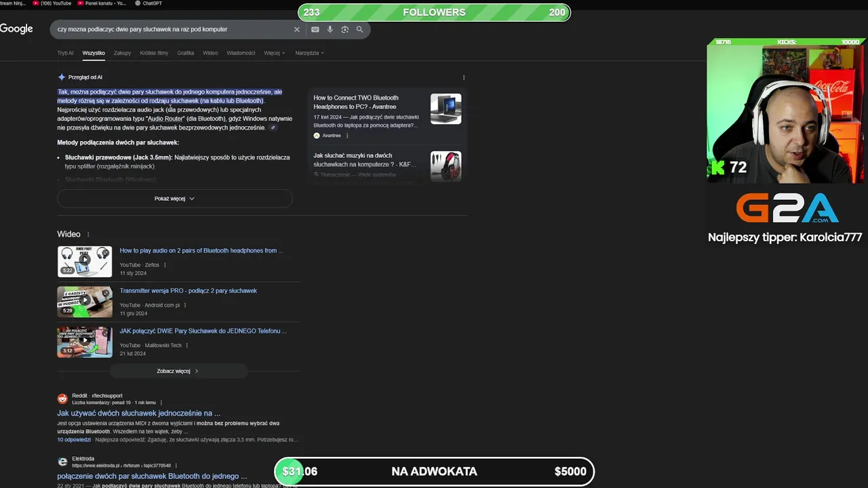
Task: Select the Krótkie filmy search tab
Action: [x=154, y=53]
